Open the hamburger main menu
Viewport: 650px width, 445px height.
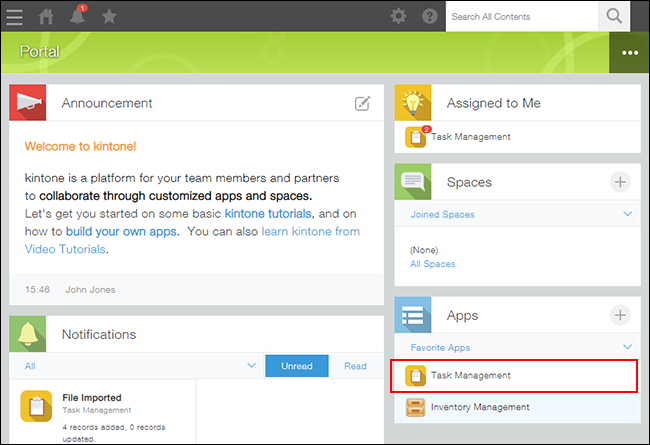pyautogui.click(x=15, y=16)
